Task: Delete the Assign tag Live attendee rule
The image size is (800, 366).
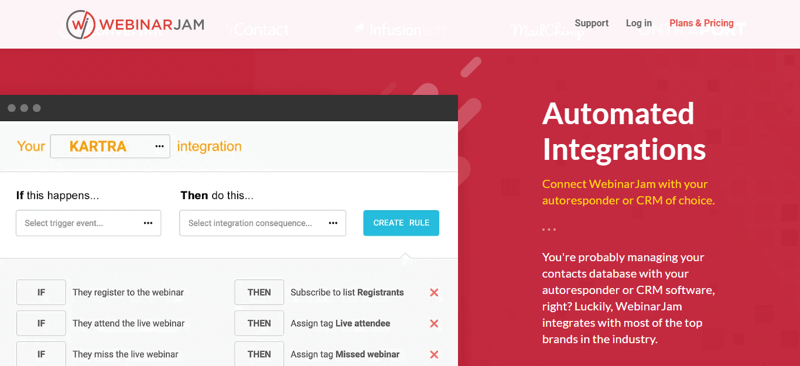Action: coord(434,323)
